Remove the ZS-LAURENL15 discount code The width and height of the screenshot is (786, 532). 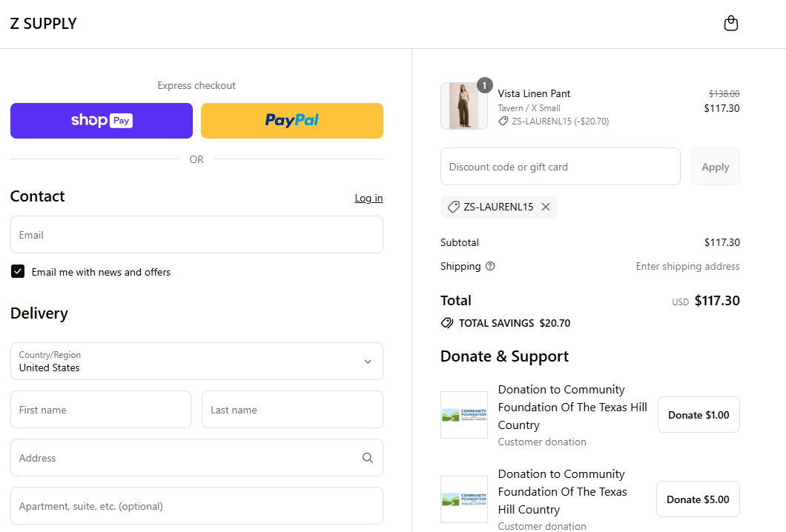click(546, 207)
